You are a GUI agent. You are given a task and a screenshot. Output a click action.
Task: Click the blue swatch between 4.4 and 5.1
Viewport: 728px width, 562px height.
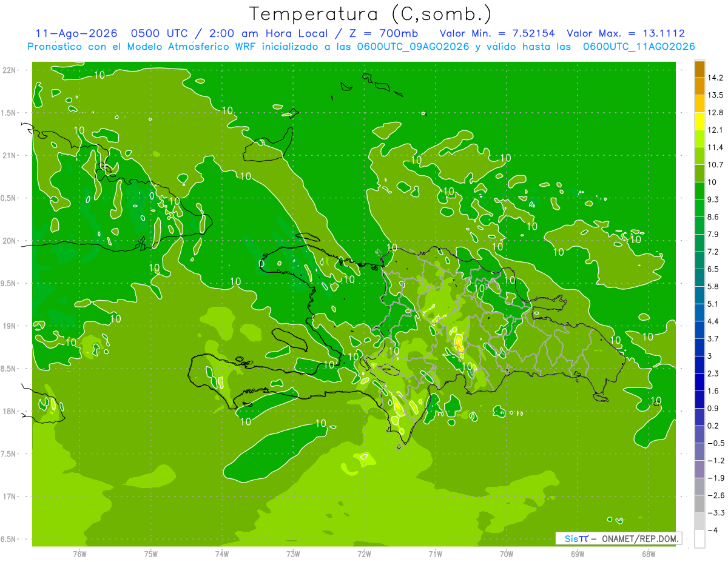(699, 312)
